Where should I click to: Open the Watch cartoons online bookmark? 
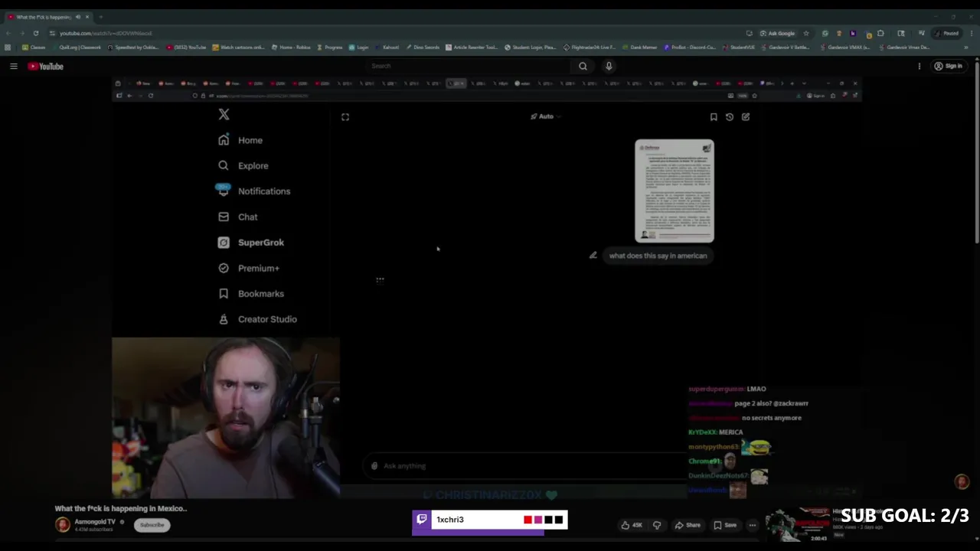tap(238, 47)
